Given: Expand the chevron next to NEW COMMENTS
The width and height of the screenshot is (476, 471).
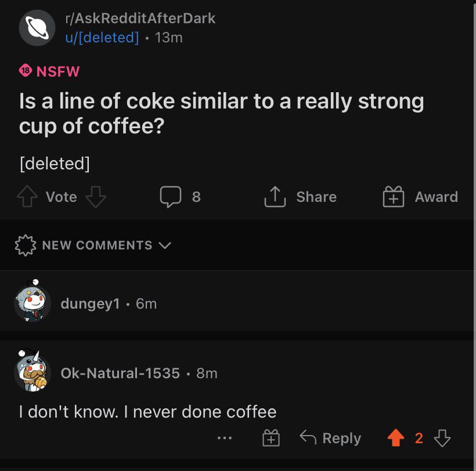Looking at the screenshot, I should (x=164, y=245).
